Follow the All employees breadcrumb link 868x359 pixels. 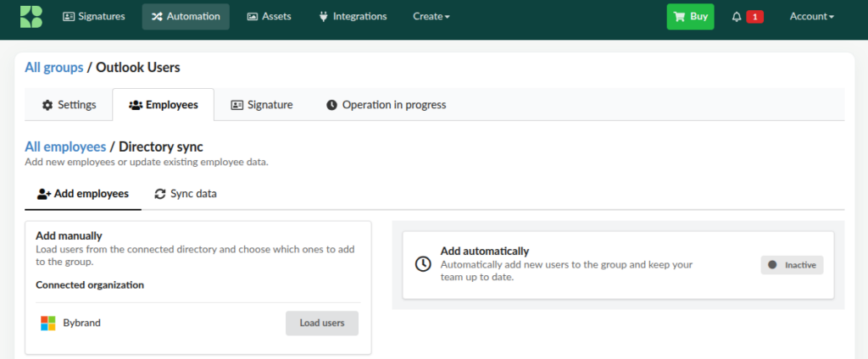tap(65, 146)
